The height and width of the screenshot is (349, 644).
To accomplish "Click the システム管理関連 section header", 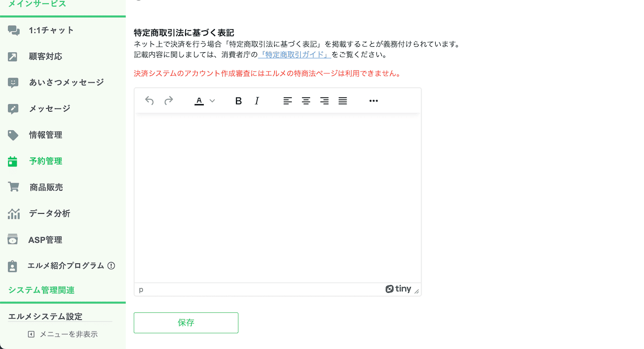I will [41, 290].
